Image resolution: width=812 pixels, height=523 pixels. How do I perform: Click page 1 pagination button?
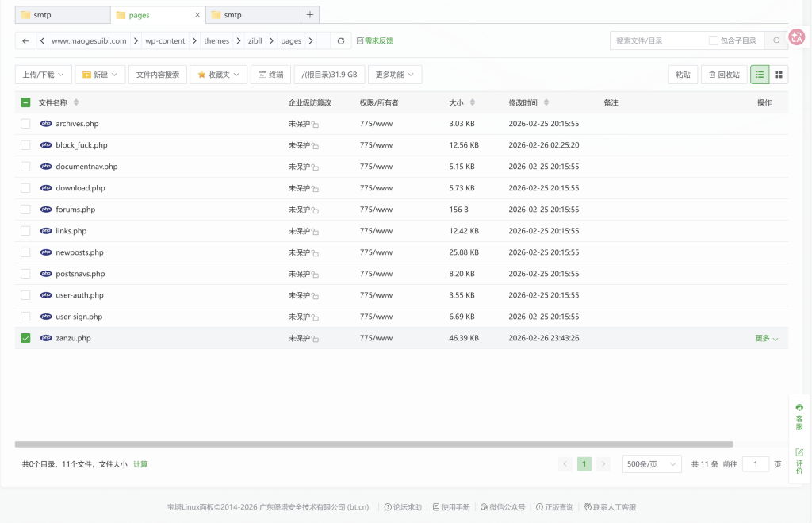pos(584,464)
